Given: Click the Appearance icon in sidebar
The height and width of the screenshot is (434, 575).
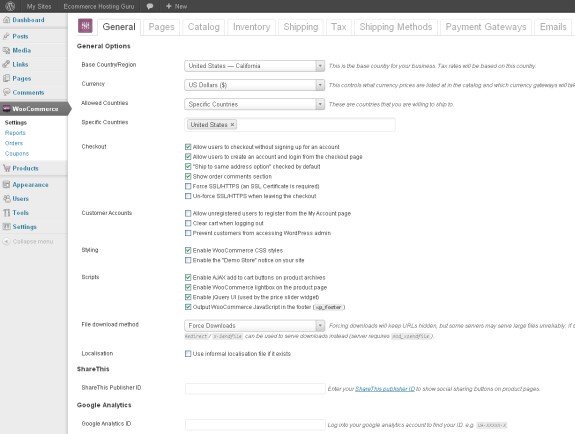Looking at the screenshot, I should 6,185.
